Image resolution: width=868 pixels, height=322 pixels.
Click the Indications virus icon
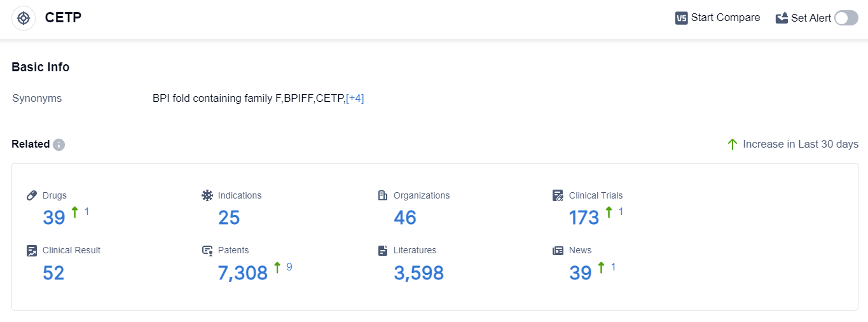[x=207, y=195]
